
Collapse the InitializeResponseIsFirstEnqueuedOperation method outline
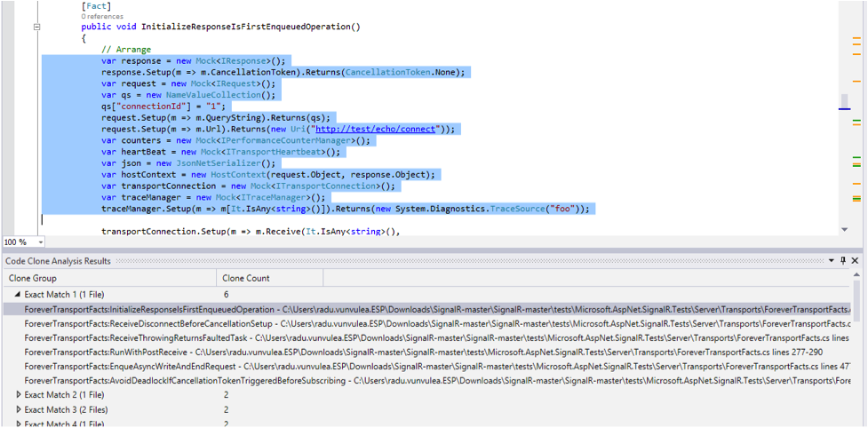point(36,28)
